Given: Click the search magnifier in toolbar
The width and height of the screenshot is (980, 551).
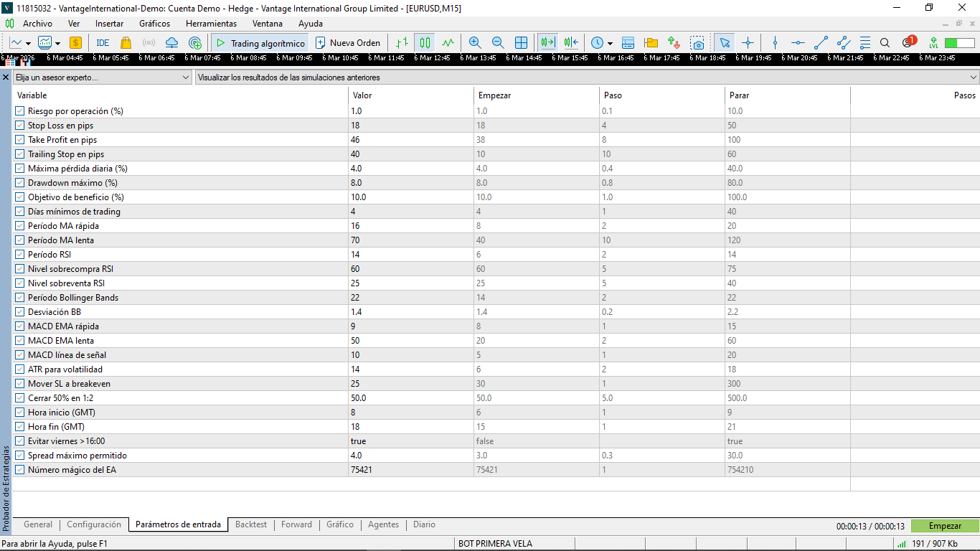Looking at the screenshot, I should pos(885,43).
